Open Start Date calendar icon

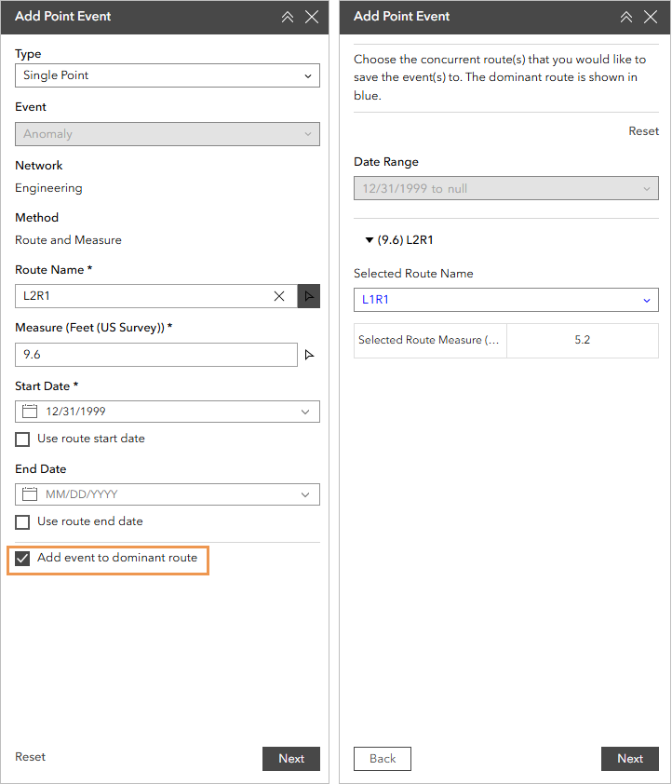coord(29,412)
